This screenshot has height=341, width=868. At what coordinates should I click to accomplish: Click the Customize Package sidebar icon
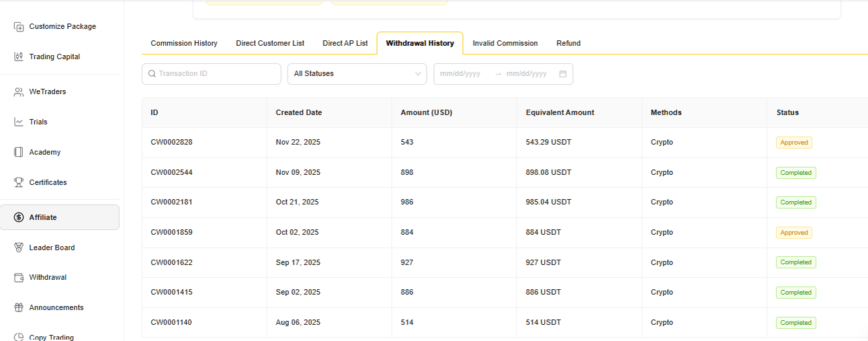(19, 27)
